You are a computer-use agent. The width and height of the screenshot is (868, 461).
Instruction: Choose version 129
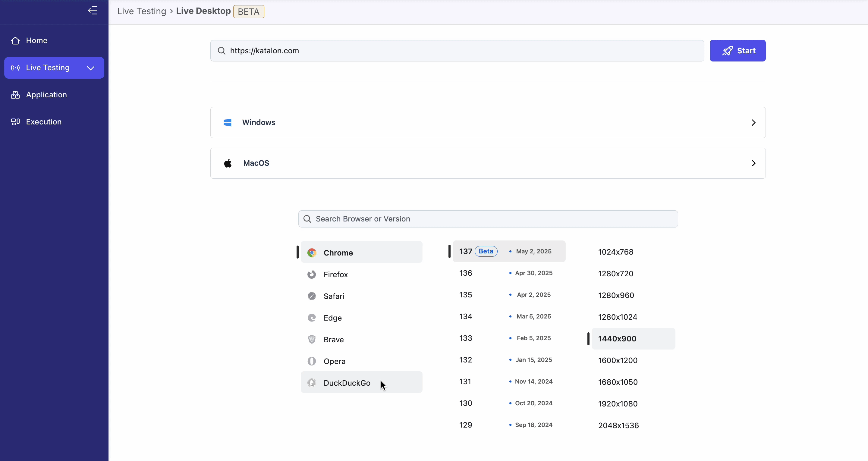tap(509, 425)
